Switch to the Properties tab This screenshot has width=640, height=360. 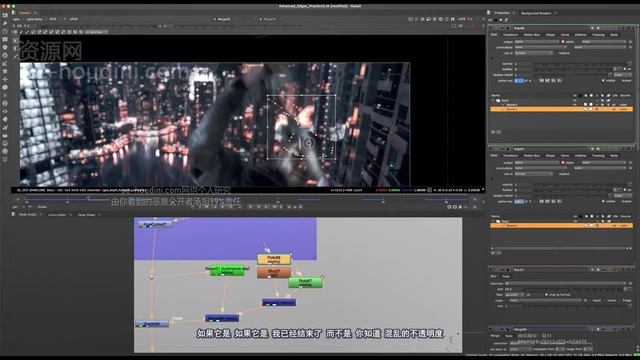pos(502,13)
